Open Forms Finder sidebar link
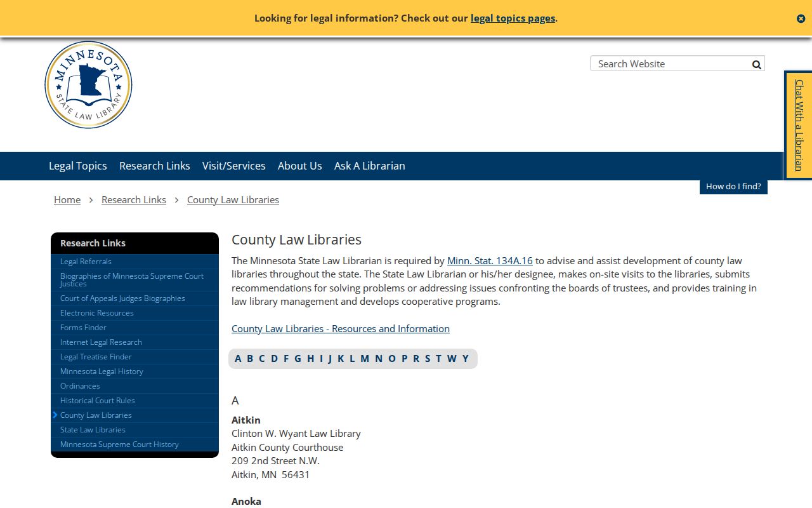The height and width of the screenshot is (508, 812). tap(83, 327)
